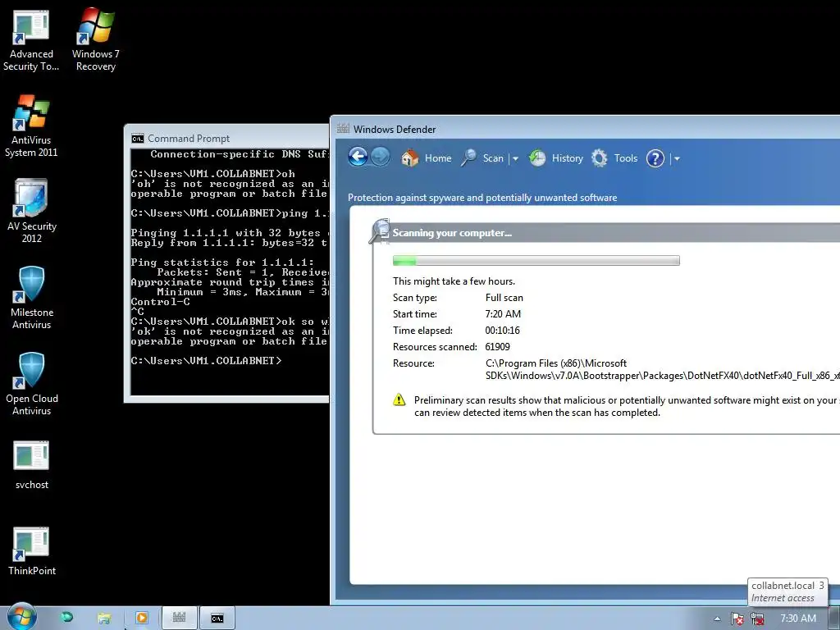The image size is (840, 630).
Task: Select Windows 7 Recovery desktop icon
Action: pos(96,40)
